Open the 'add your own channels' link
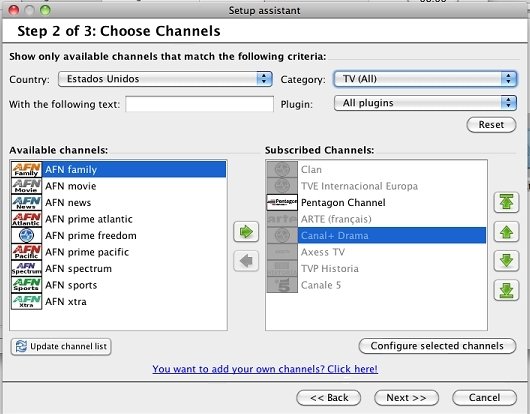The width and height of the screenshot is (530, 414). pyautogui.click(x=265, y=369)
